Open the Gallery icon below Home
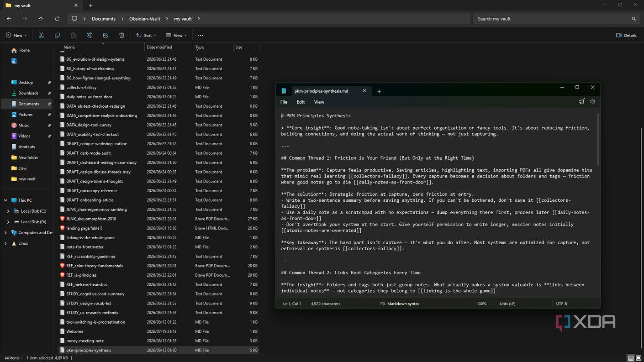The height and width of the screenshot is (362, 644). (x=14, y=61)
